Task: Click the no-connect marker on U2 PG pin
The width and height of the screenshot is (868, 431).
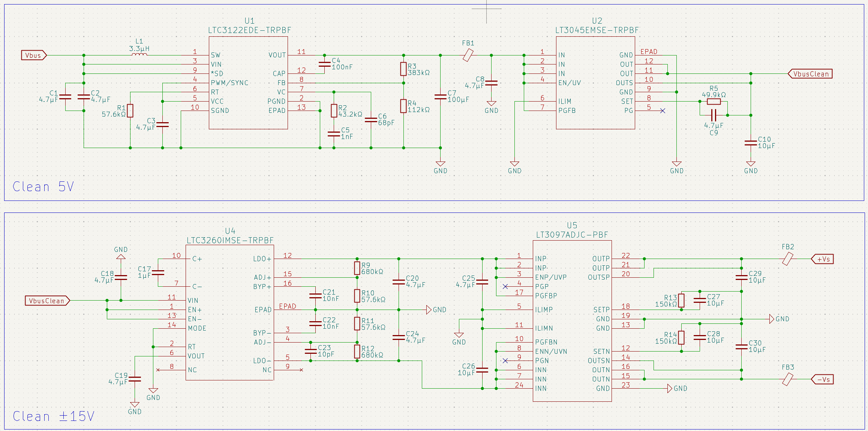Action: 663,111
